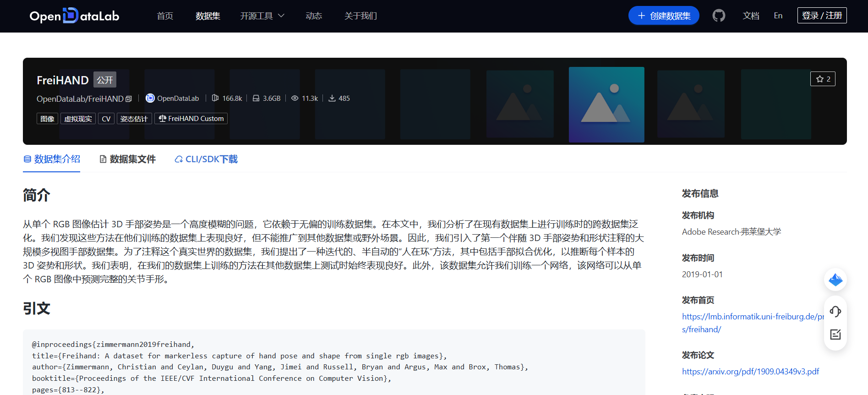Click the @inproceedings citation first line

point(113,345)
